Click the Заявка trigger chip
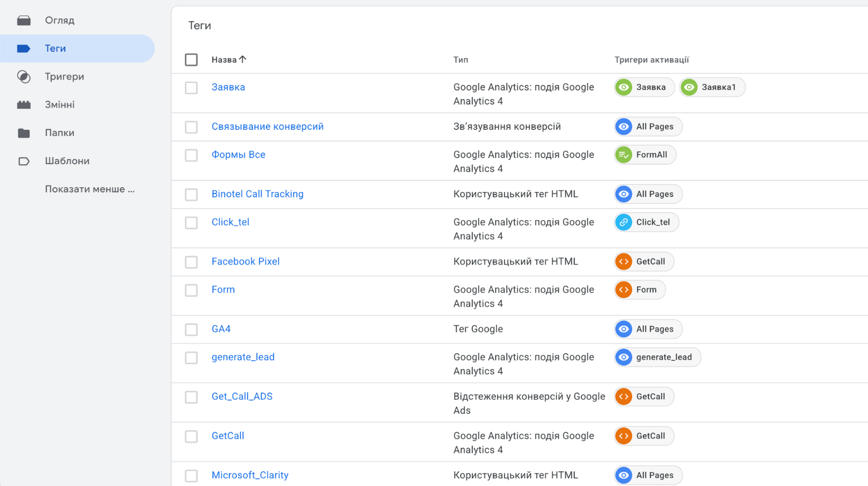 (644, 87)
